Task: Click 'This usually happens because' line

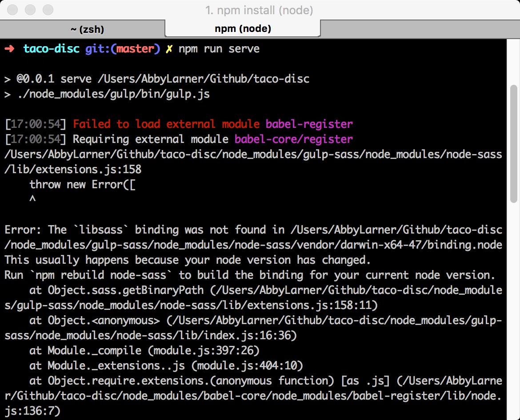Action: point(188,260)
